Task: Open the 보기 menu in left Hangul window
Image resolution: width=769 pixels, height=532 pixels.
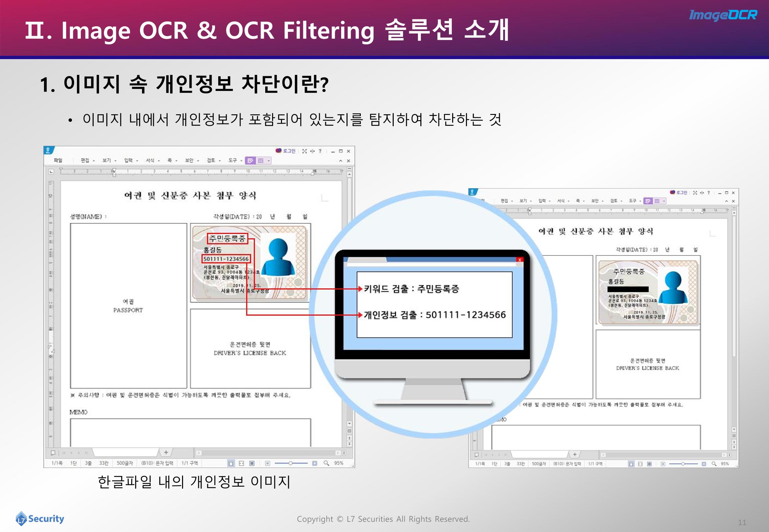Action: [x=107, y=160]
